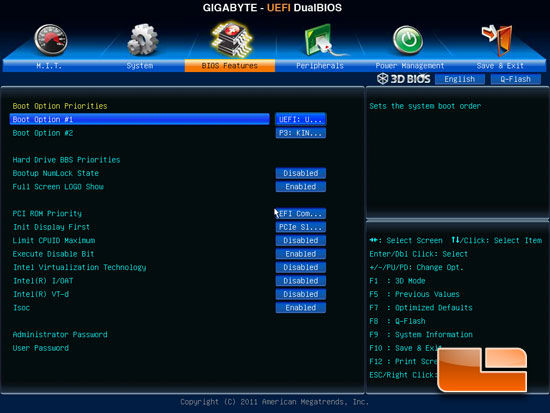The image size is (550, 413).
Task: Click the English language button
Action: coord(460,79)
